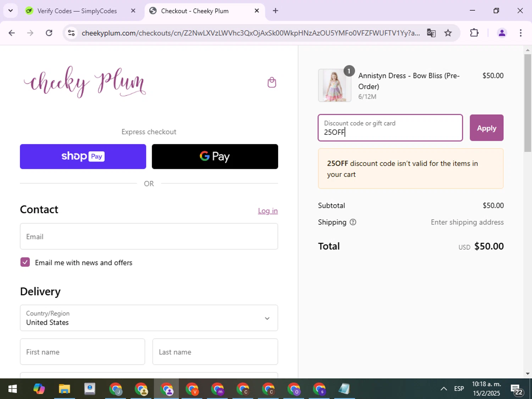532x399 pixels.
Task: Open the Extensions puzzle icon
Action: (474, 33)
